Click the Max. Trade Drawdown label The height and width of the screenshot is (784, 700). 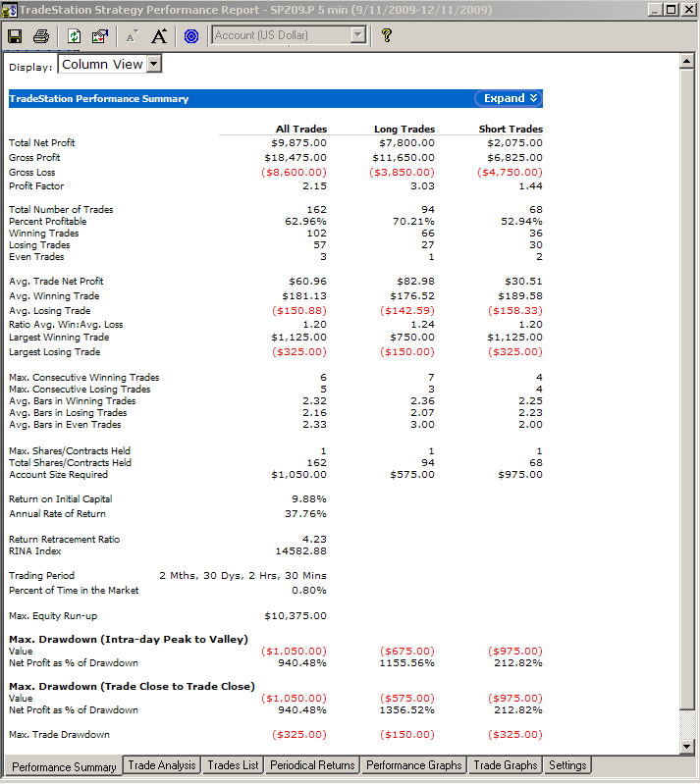59,735
